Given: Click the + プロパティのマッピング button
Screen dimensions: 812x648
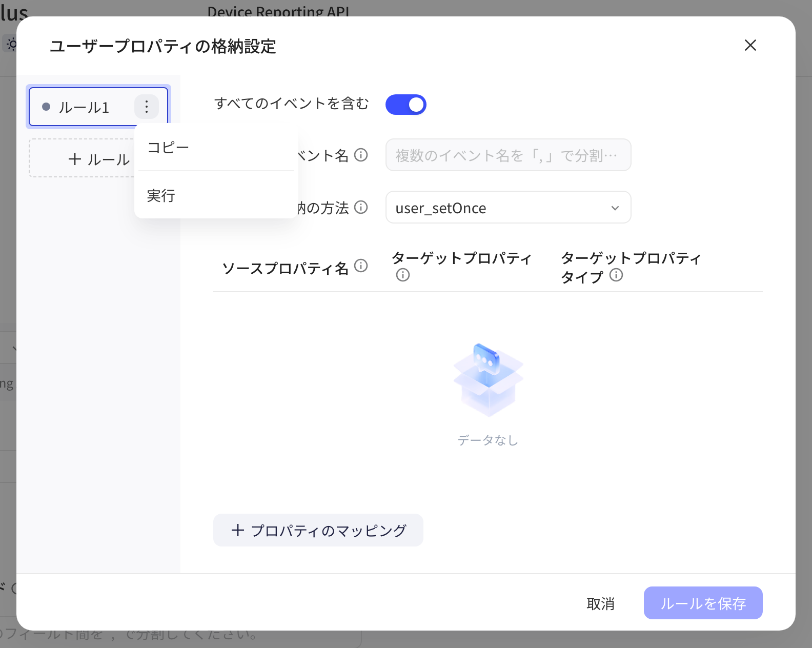Looking at the screenshot, I should tap(318, 530).
